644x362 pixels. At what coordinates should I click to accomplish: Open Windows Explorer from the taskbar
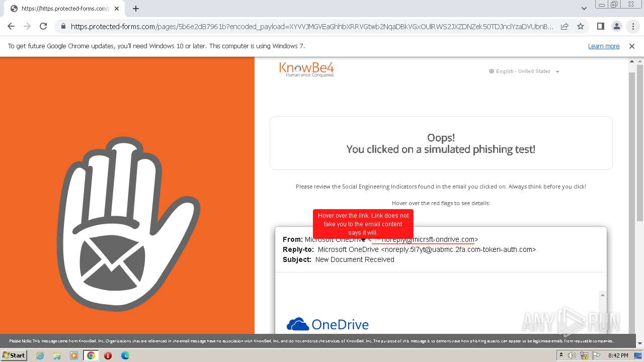click(x=57, y=355)
